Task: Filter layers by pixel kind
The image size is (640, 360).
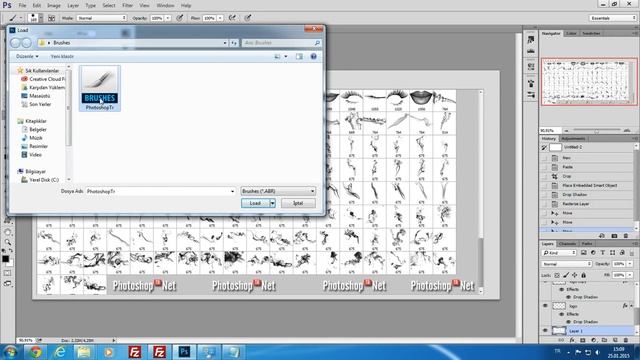Action: coord(584,253)
